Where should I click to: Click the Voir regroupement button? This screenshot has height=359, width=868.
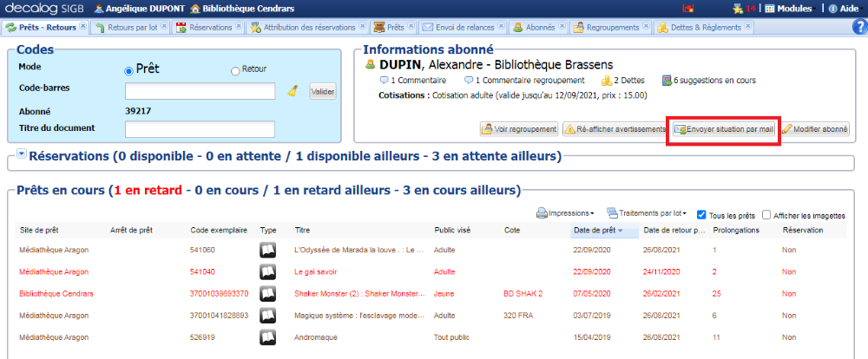tap(519, 129)
